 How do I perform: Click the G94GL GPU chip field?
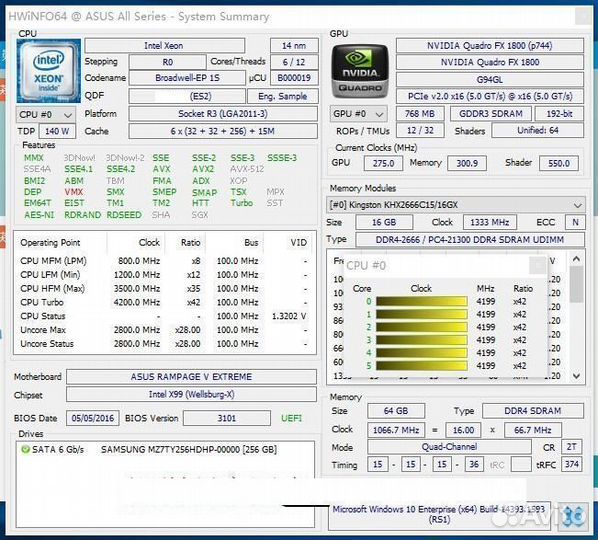coord(490,80)
